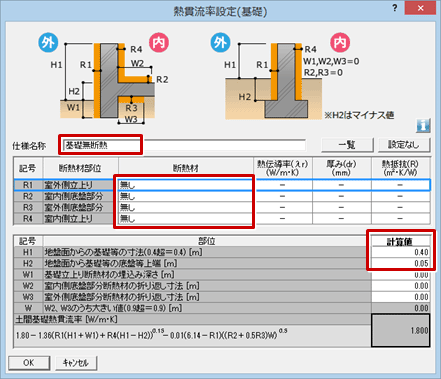Confirm with the OK button
The image size is (441, 379).
click(29, 363)
